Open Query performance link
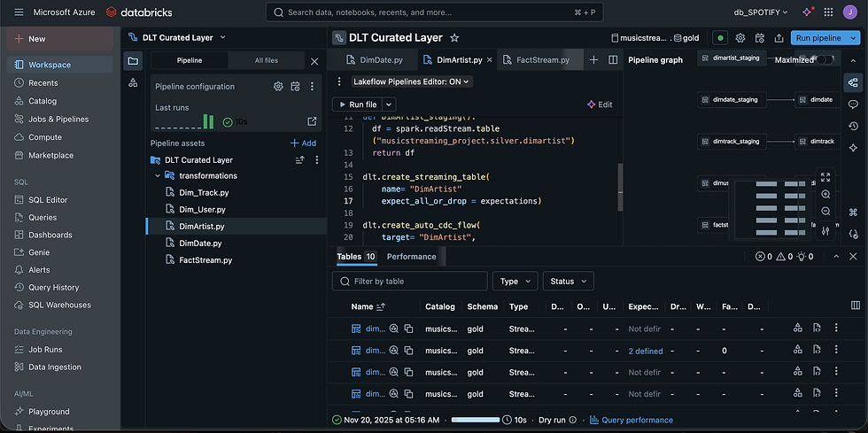 [632, 420]
